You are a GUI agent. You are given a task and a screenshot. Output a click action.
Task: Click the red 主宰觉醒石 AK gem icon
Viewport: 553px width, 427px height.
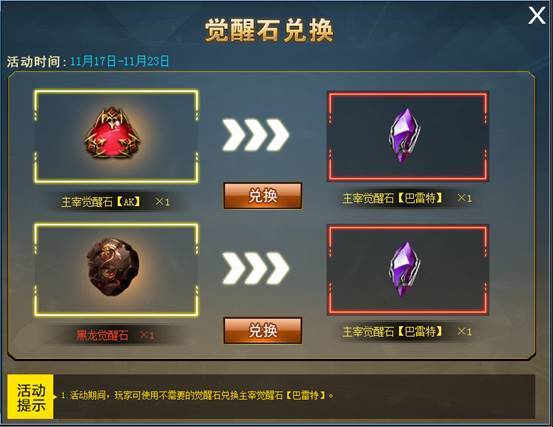113,133
